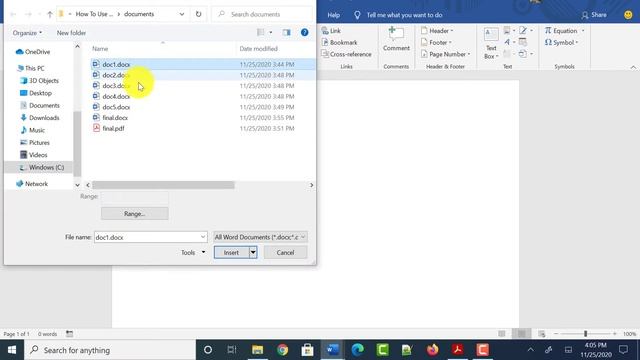This screenshot has width=640, height=360.
Task: Open Insert button dropdown arrow
Action: point(253,253)
